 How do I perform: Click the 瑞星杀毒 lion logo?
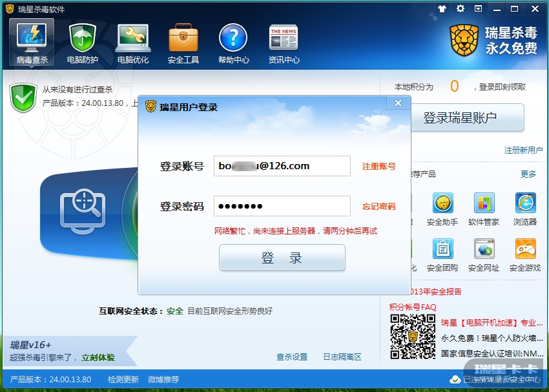pos(464,40)
